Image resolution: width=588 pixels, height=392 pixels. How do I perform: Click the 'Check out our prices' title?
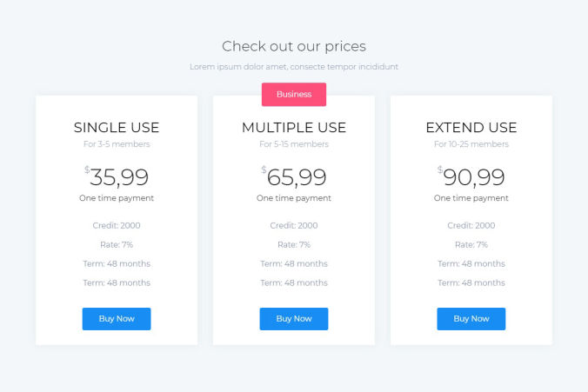tap(294, 46)
